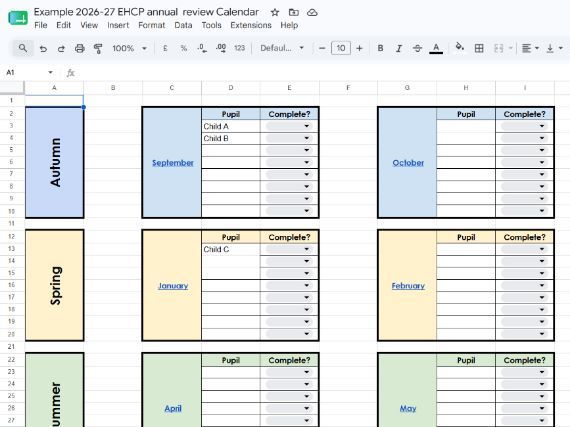The height and width of the screenshot is (427, 570).
Task: Follow the April link
Action: coord(173,408)
